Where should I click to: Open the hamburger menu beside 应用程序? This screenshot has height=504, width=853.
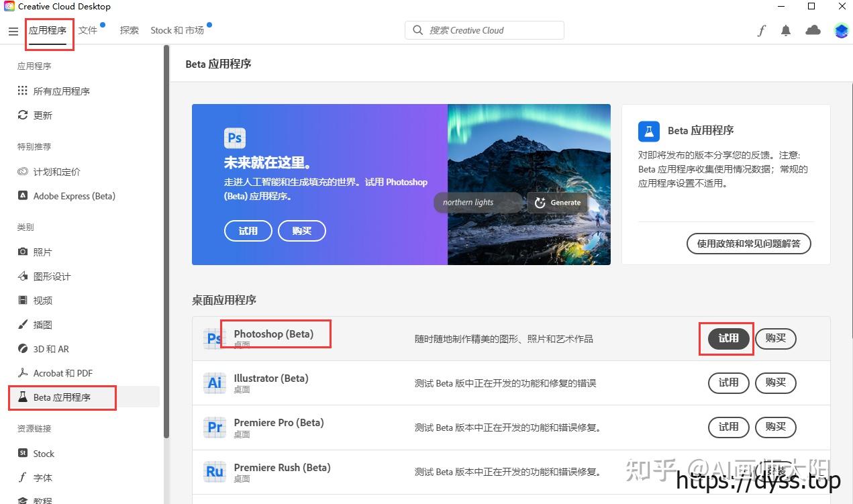13,31
